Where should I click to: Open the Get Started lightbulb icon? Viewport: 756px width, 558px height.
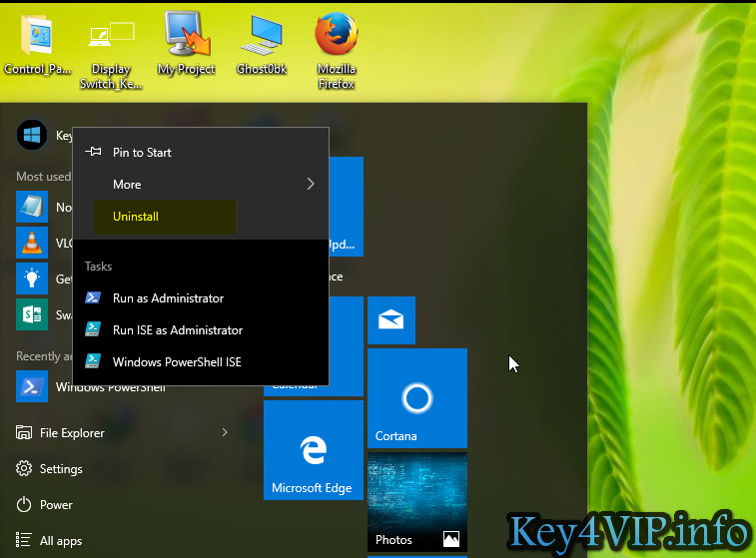32,279
